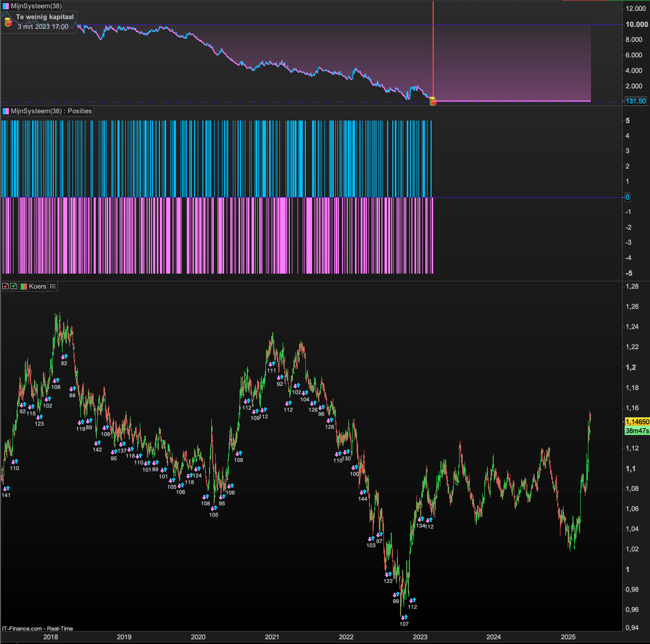
Task: Click the trade arrows marked 88
Action: tap(72, 388)
